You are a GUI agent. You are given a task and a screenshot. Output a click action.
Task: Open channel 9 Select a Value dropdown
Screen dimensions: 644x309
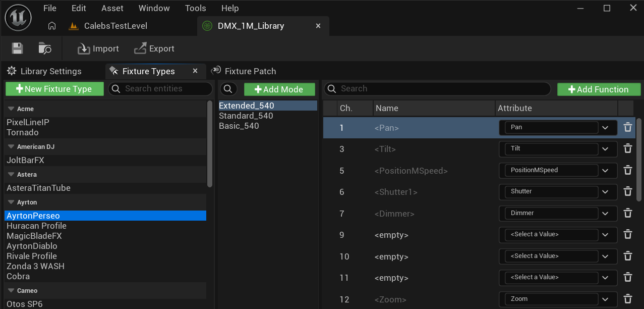pos(558,234)
